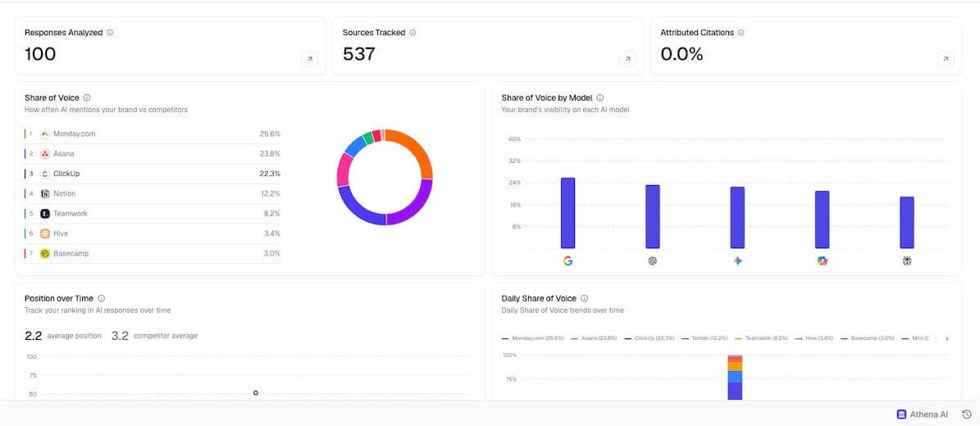This screenshot has width=980, height=426.
Task: Click the Gemini sparkle model icon
Action: 737,261
